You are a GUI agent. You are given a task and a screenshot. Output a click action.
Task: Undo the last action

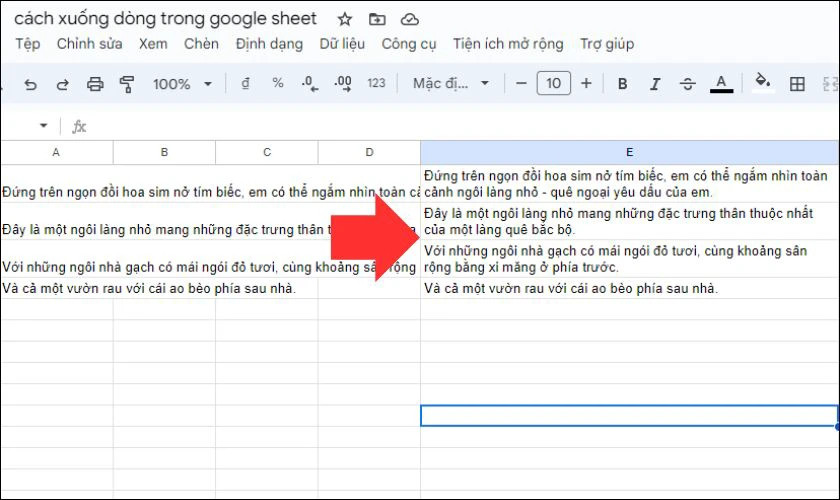click(30, 84)
